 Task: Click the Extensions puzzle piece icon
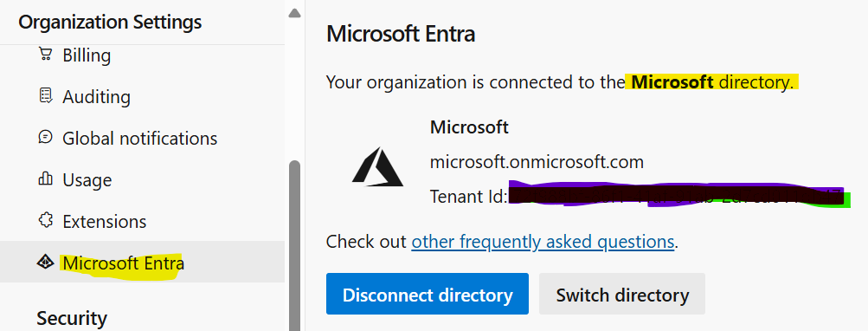[45, 221]
